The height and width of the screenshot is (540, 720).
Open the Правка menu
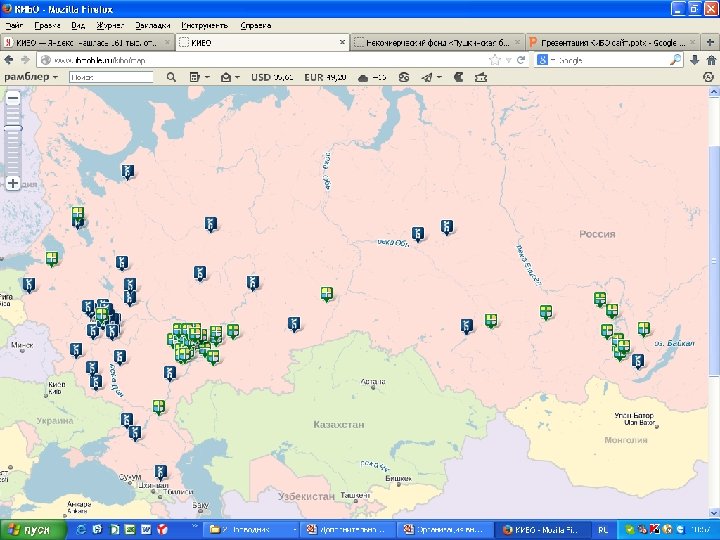coord(47,26)
